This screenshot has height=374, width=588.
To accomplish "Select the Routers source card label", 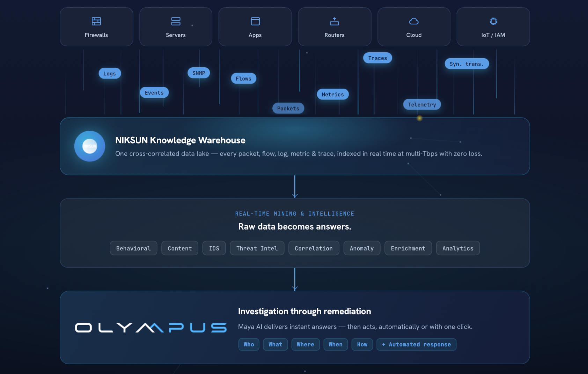I will tap(335, 35).
